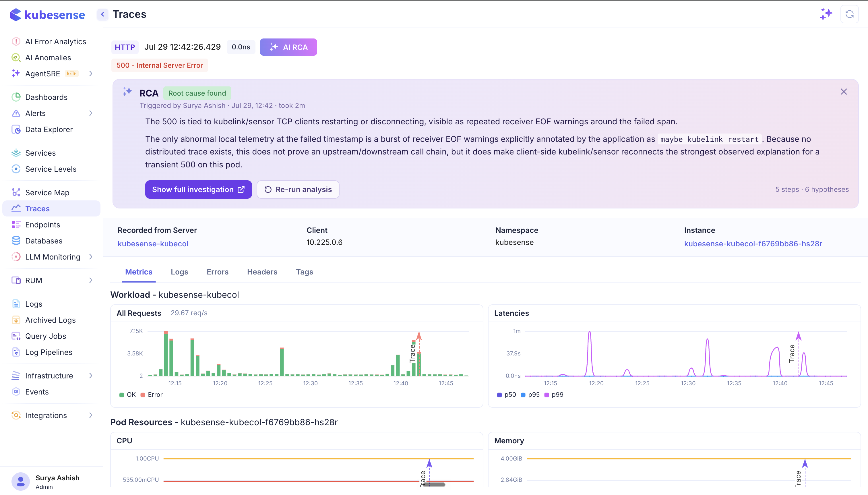Expand RUM submenu
The image size is (868, 495).
pyautogui.click(x=91, y=280)
